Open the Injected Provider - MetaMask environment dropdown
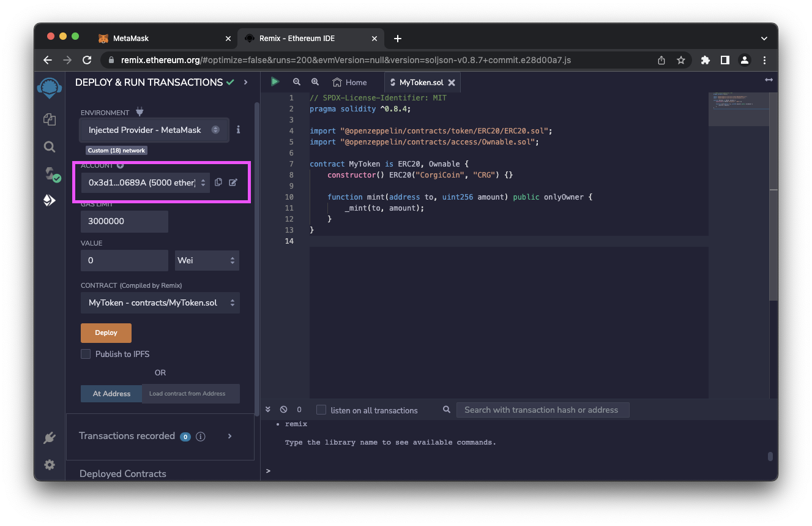The width and height of the screenshot is (812, 526). tap(154, 130)
